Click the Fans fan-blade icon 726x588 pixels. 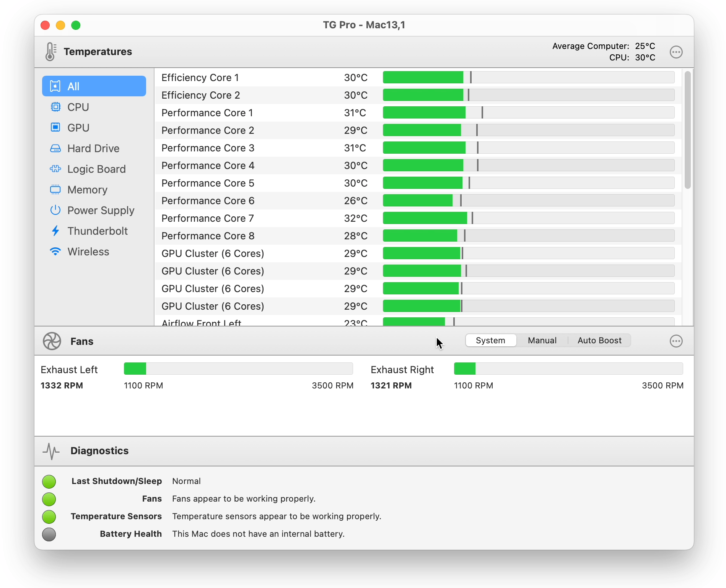[52, 341]
